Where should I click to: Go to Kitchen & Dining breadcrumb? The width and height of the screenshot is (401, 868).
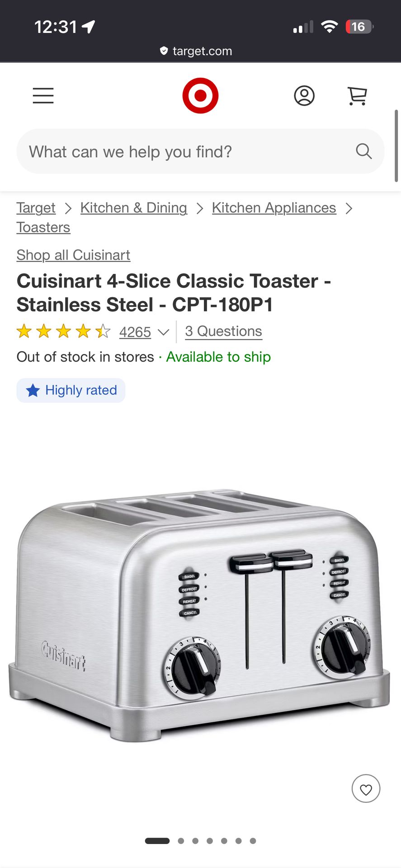point(133,208)
